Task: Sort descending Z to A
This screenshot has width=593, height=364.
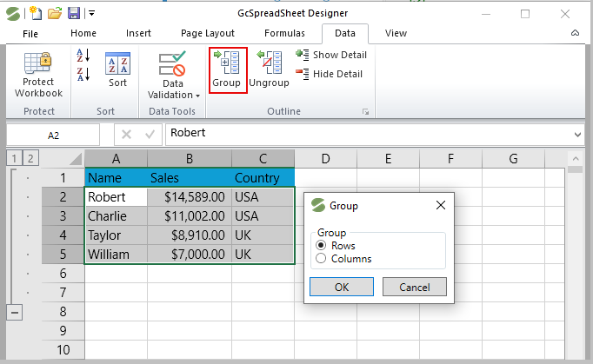Action: (83, 74)
